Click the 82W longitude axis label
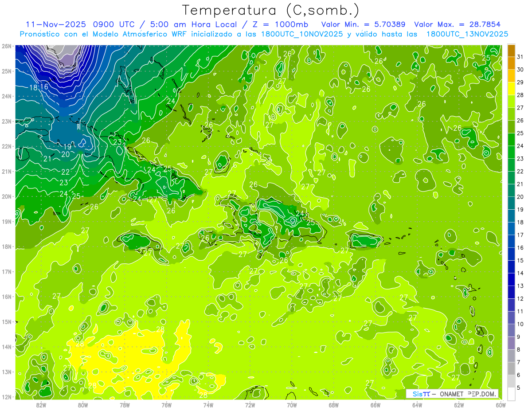Image resolution: width=532 pixels, height=411 pixels. point(41,405)
